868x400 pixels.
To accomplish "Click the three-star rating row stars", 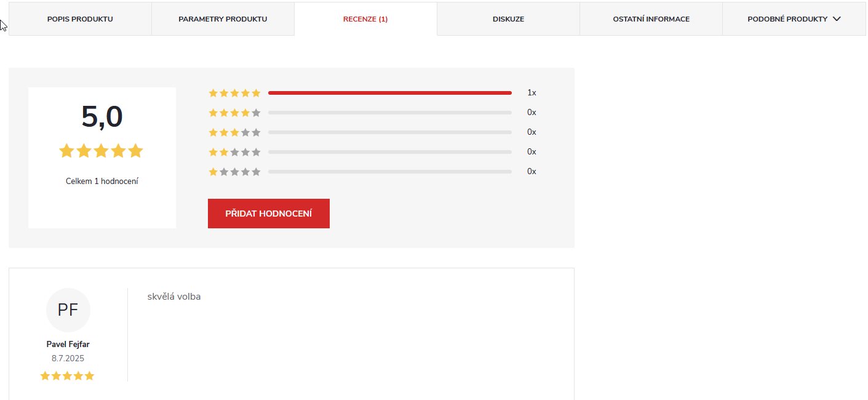I will click(234, 132).
